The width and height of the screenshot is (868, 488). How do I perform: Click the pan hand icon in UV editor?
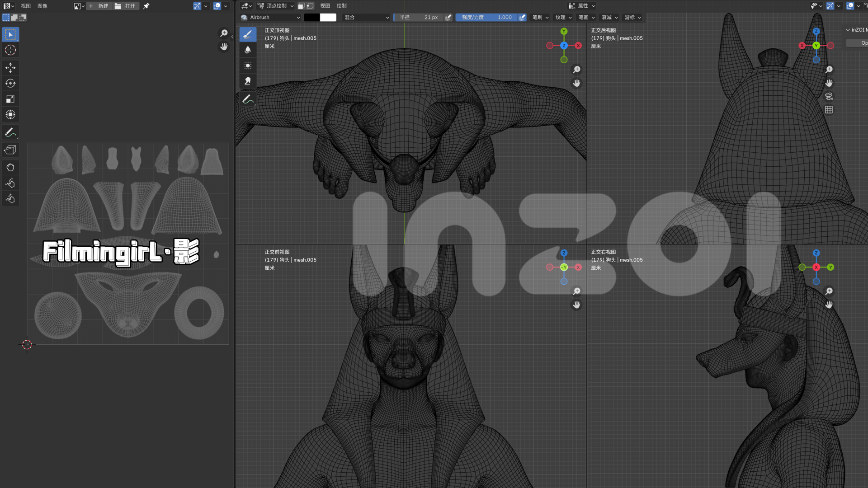click(x=224, y=47)
